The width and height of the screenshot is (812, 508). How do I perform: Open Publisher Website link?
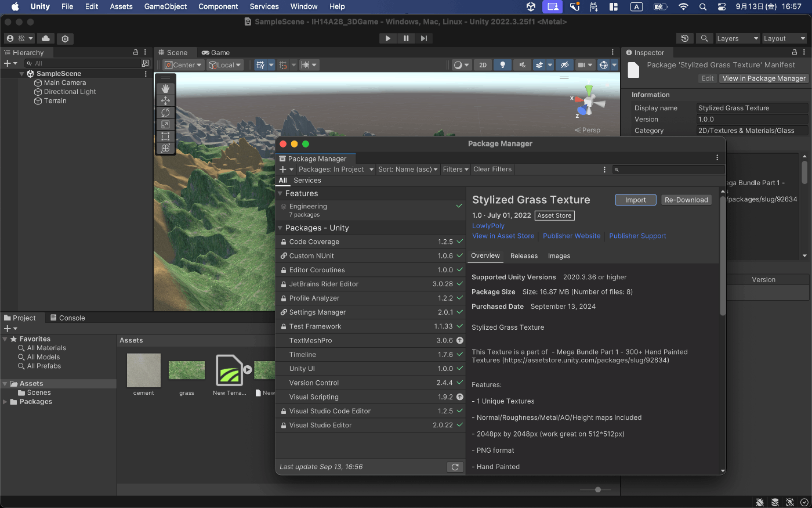572,236
